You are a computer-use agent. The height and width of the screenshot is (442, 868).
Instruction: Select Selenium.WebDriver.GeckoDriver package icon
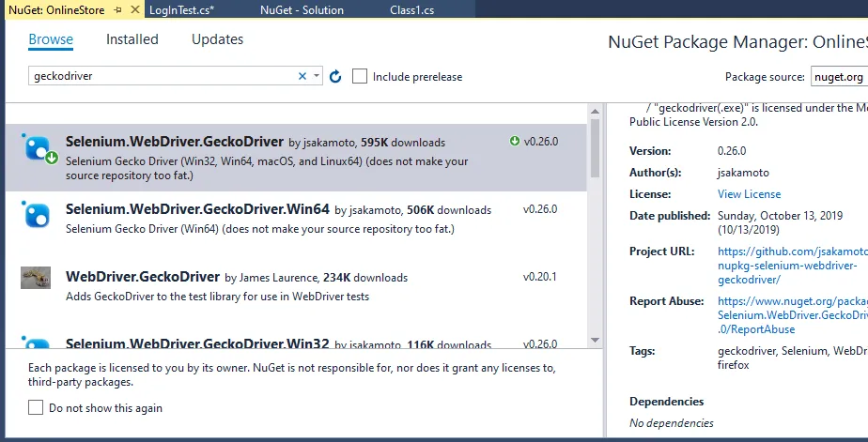coord(39,149)
